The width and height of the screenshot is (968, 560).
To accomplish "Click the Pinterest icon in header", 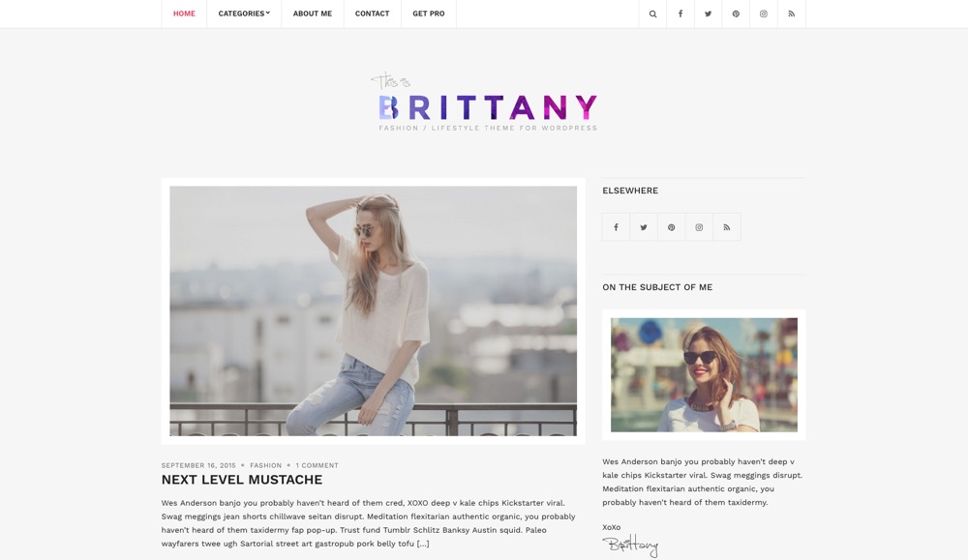I will (x=736, y=14).
